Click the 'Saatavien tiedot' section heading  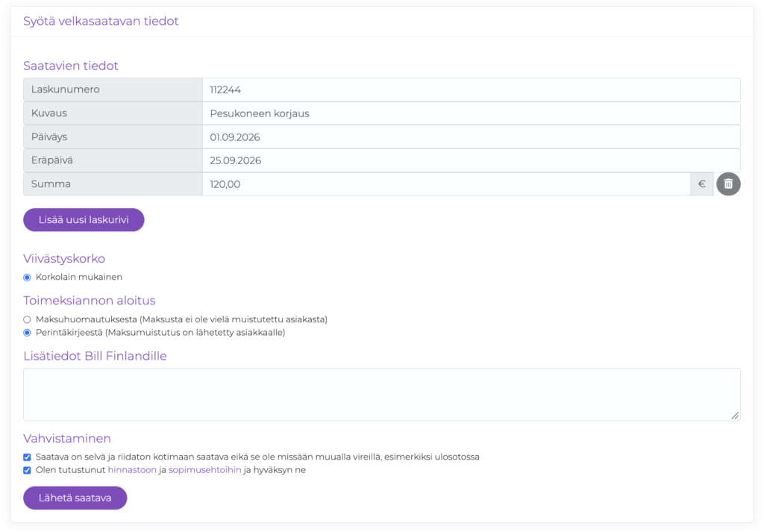click(71, 66)
